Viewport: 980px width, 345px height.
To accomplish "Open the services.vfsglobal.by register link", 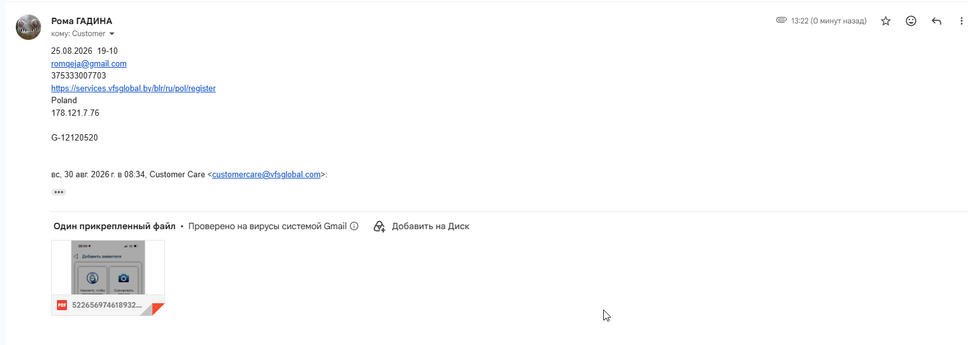I will point(133,89).
